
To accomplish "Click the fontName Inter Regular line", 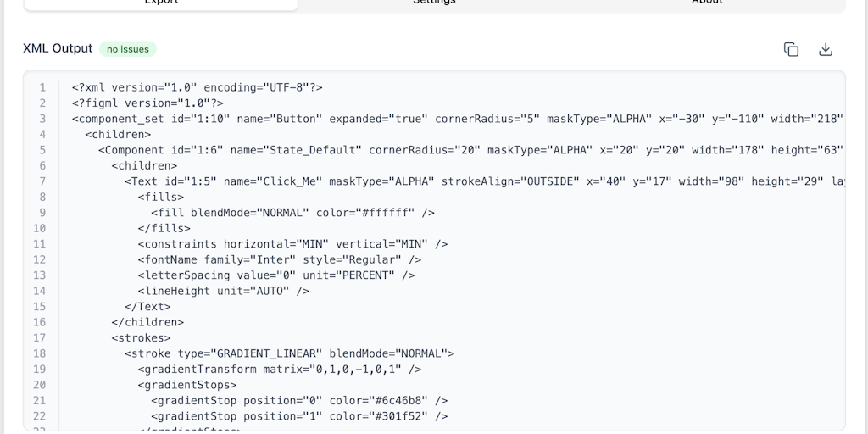I will [279, 259].
